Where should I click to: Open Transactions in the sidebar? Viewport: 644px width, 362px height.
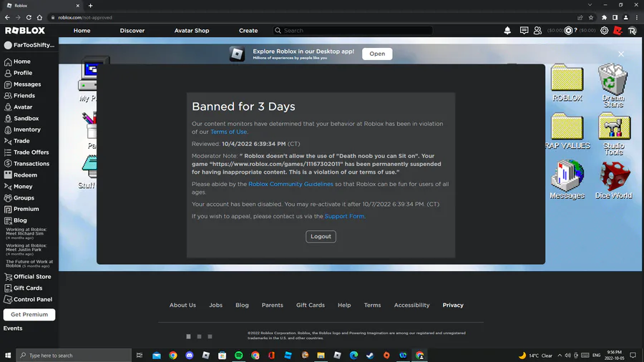pos(26,163)
